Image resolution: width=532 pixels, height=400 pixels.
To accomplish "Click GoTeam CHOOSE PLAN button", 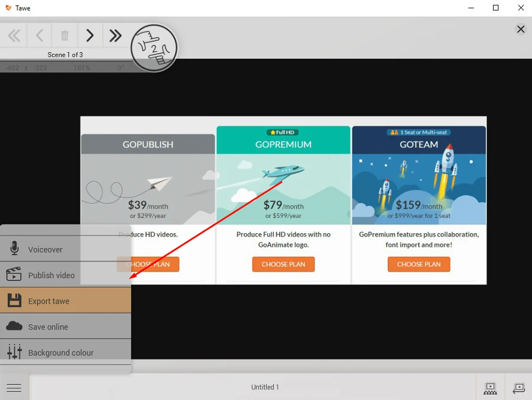I will click(419, 264).
